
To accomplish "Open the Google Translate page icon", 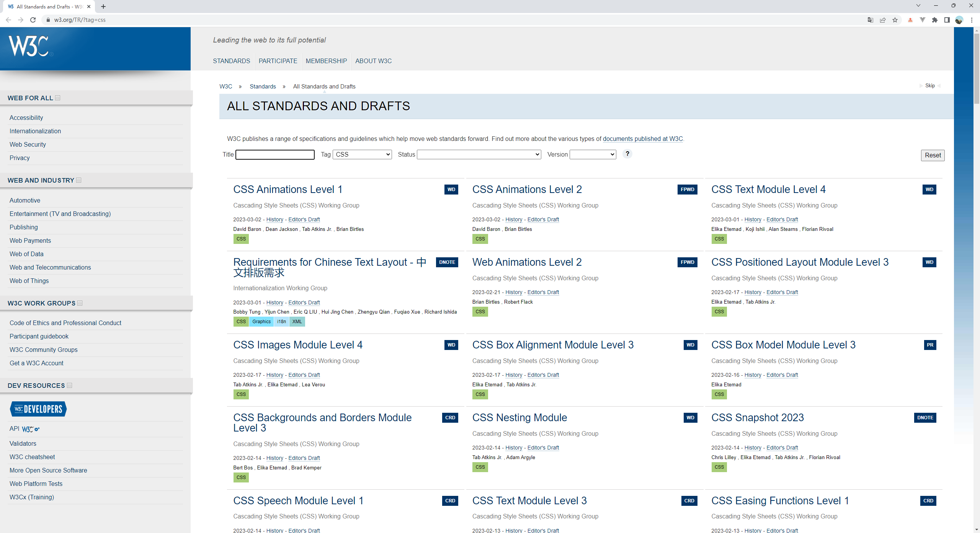I will [x=870, y=20].
